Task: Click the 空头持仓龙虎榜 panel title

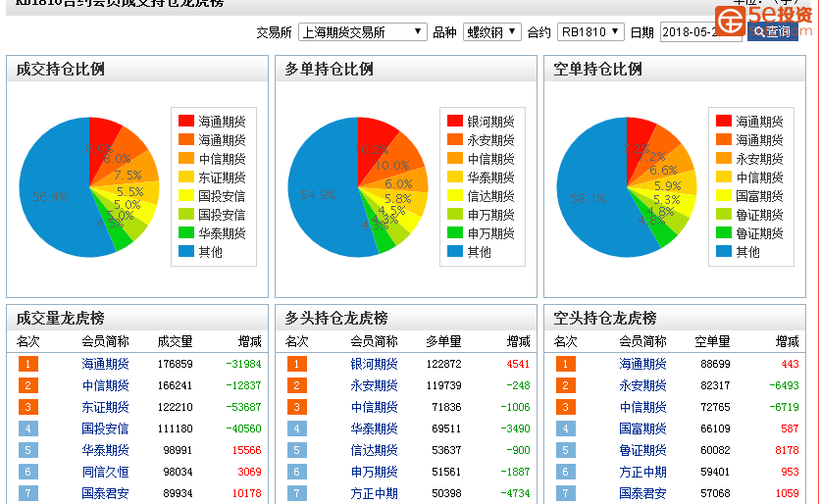Action: point(605,318)
